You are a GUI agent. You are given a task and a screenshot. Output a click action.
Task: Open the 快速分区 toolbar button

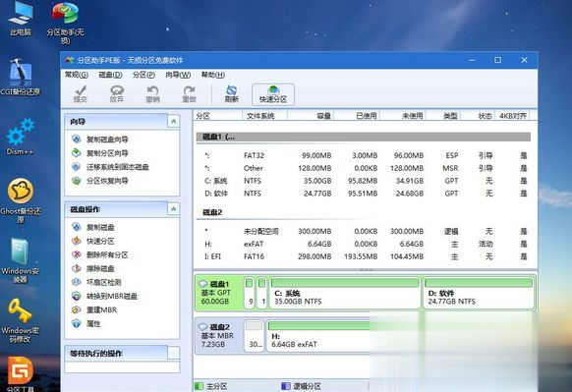coord(273,94)
